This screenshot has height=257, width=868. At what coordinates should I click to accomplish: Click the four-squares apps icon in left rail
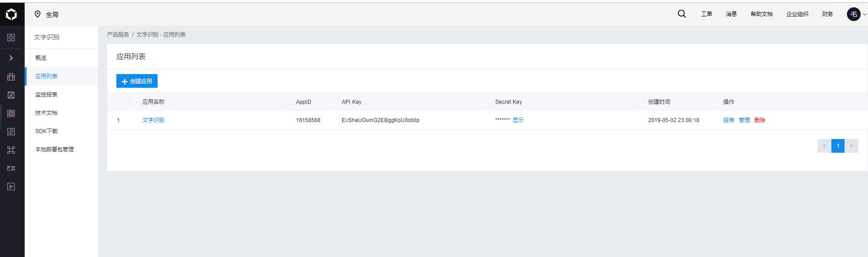tap(11, 132)
